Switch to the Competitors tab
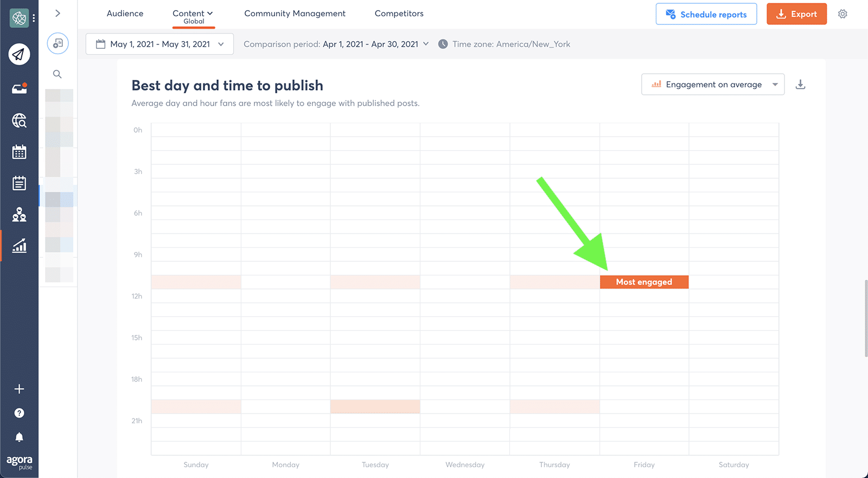868x478 pixels. tap(399, 14)
